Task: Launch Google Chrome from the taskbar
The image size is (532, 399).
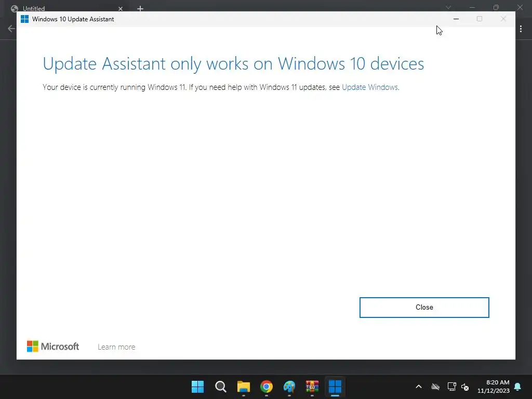Action: coord(267,387)
